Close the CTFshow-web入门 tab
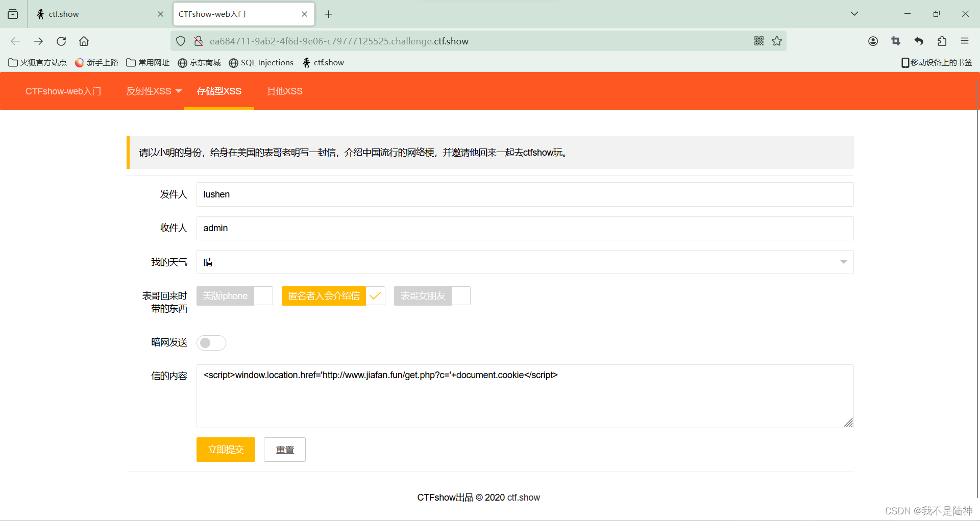 [304, 14]
